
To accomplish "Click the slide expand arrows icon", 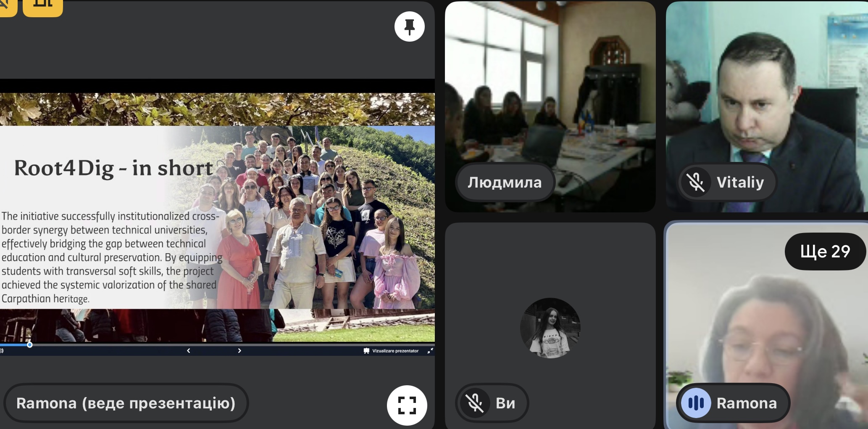I will 430,350.
